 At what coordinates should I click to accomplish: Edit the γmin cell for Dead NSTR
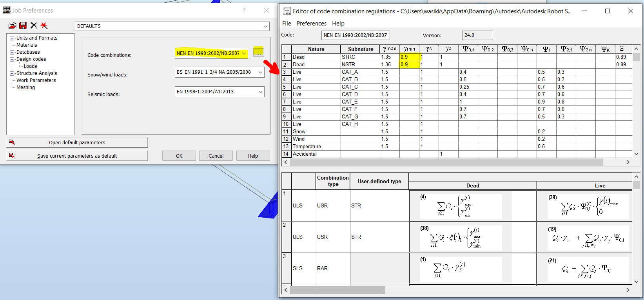(x=409, y=65)
